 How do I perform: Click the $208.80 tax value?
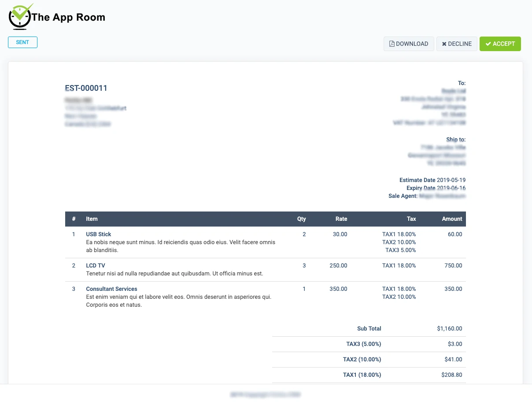point(452,375)
